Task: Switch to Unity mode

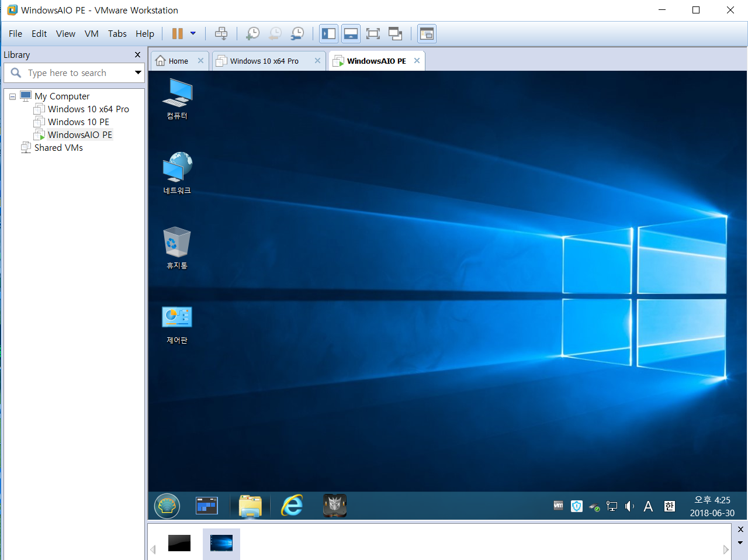Action: tap(396, 34)
